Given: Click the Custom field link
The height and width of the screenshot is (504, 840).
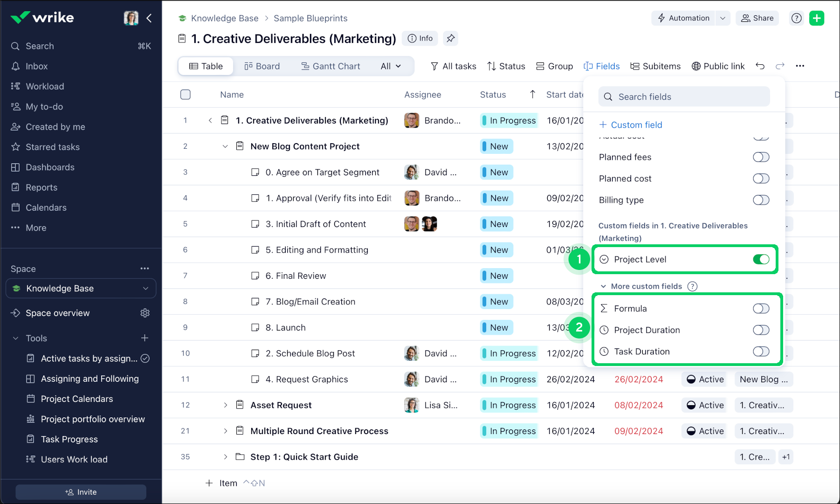Looking at the screenshot, I should [631, 125].
